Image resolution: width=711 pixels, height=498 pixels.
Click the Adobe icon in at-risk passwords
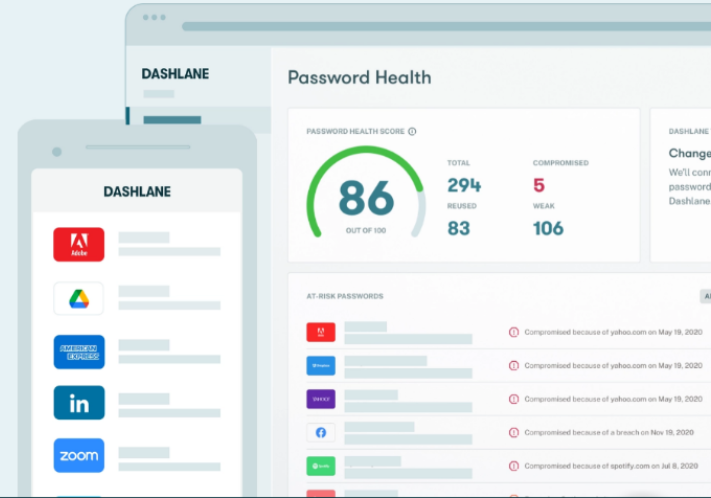321,333
